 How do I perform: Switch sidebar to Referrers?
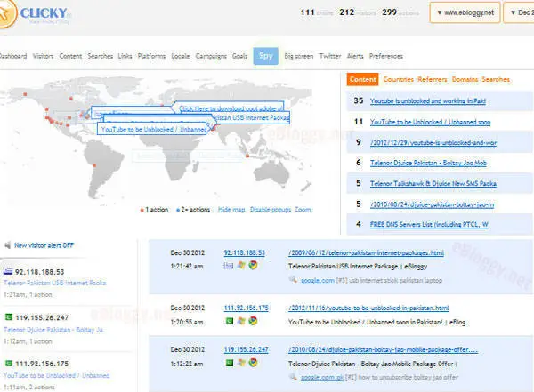click(433, 79)
